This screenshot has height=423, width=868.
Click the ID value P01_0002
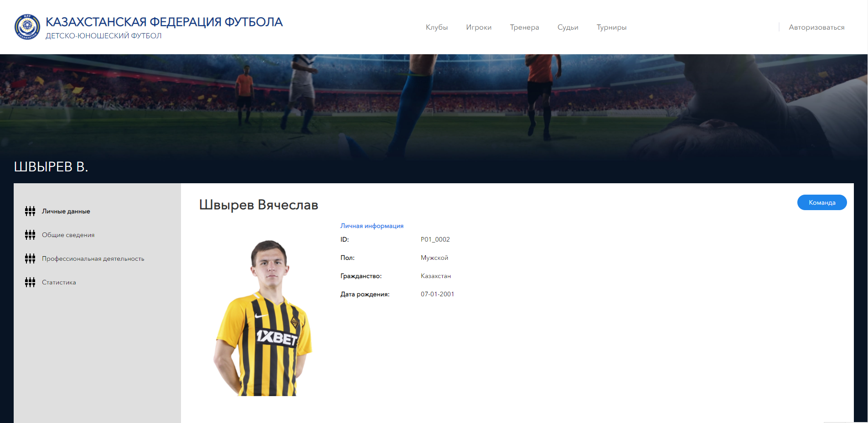(435, 239)
